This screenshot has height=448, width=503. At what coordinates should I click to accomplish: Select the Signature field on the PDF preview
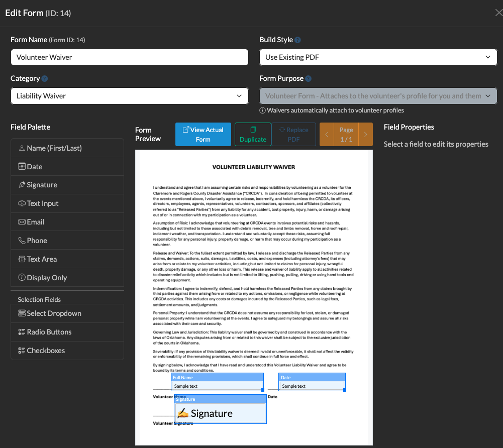coord(220,413)
